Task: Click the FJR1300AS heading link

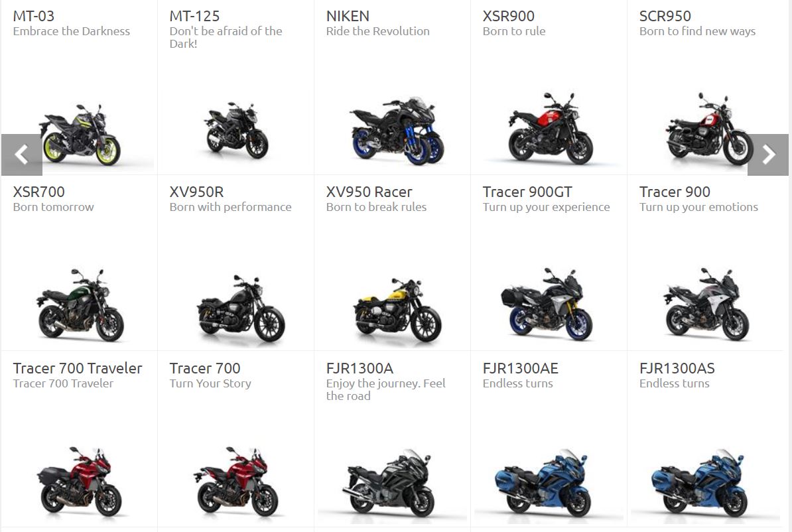Action: 677,368
